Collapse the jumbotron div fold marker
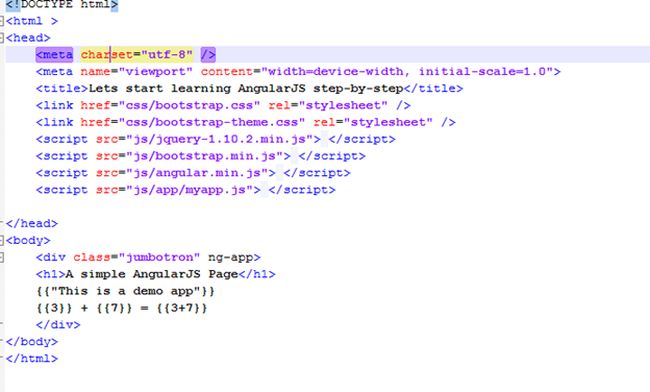The image size is (650, 392). click(x=2, y=257)
